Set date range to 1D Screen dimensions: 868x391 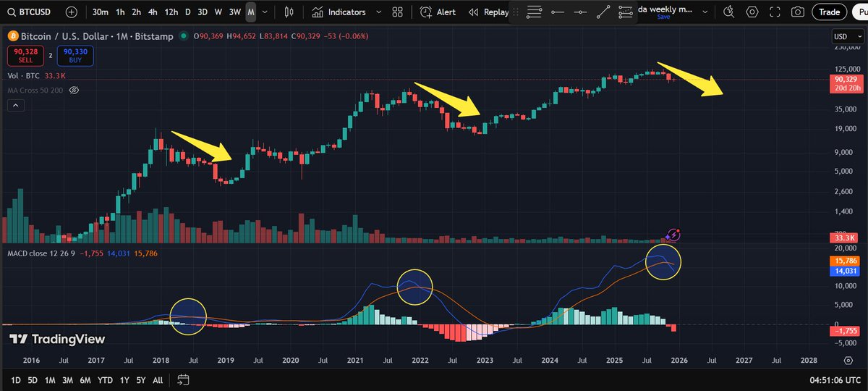(x=14, y=380)
